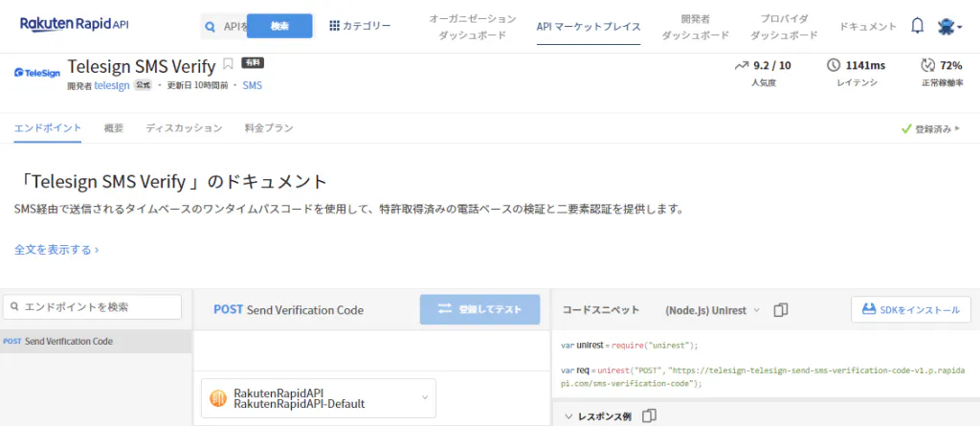Open the SMS category link
The width and height of the screenshot is (980, 426).
coord(252,86)
